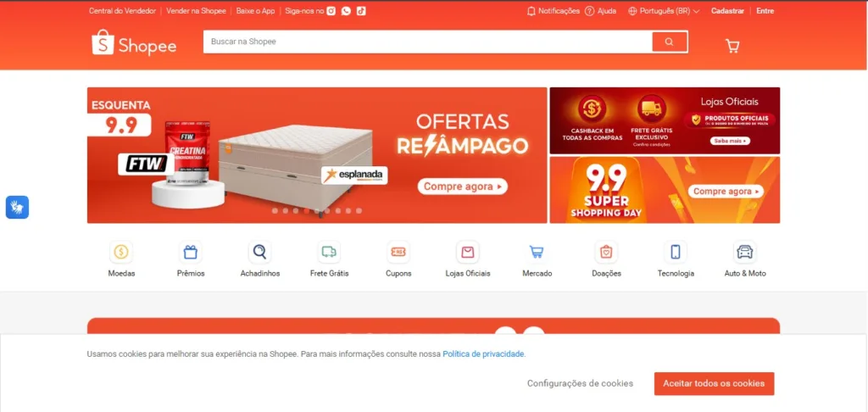Focus the Buscar na Shopee search field
Image resolution: width=868 pixels, height=412 pixels.
point(428,42)
